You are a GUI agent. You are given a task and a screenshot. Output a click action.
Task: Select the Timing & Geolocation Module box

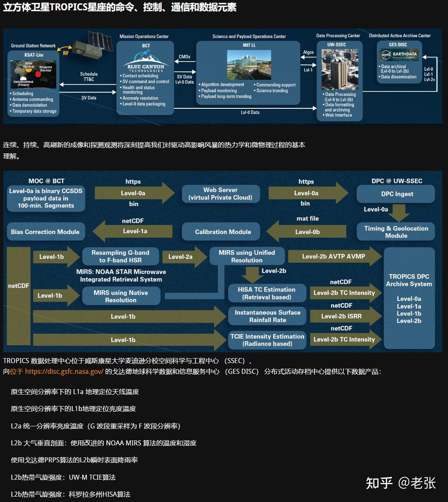(x=396, y=232)
